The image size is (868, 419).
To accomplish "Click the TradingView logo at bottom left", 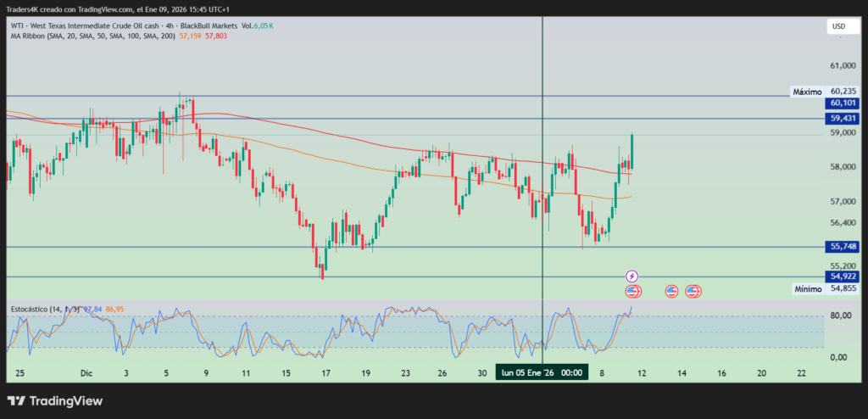I will pos(54,400).
